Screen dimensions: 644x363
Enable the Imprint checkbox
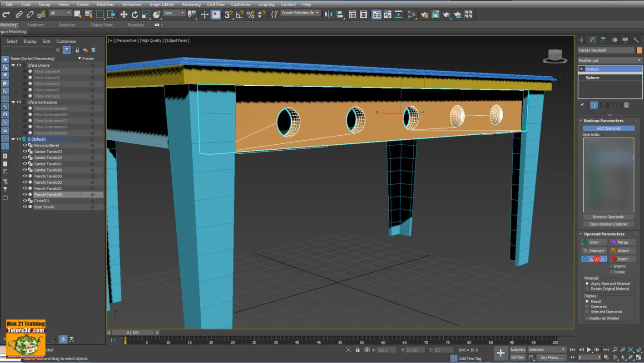[611, 266]
